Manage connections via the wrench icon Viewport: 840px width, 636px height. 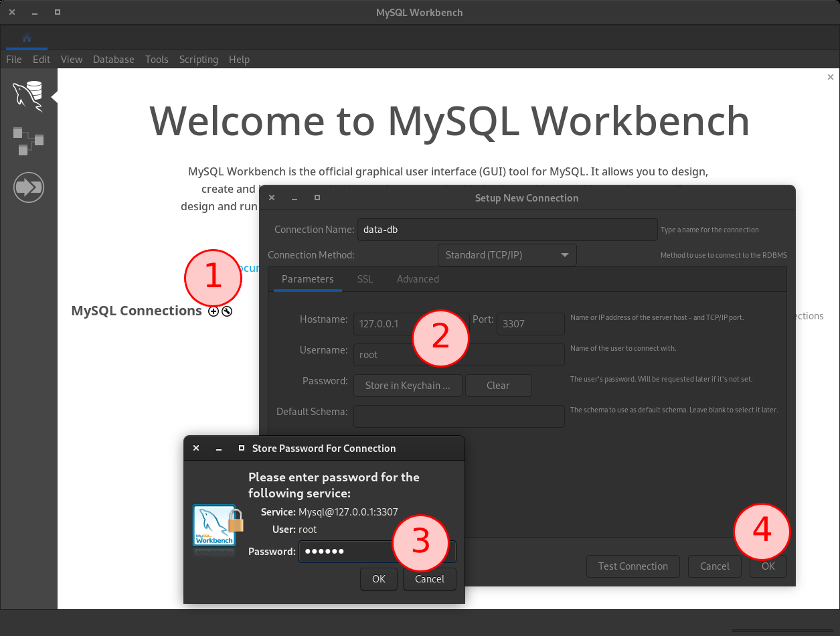pyautogui.click(x=226, y=311)
